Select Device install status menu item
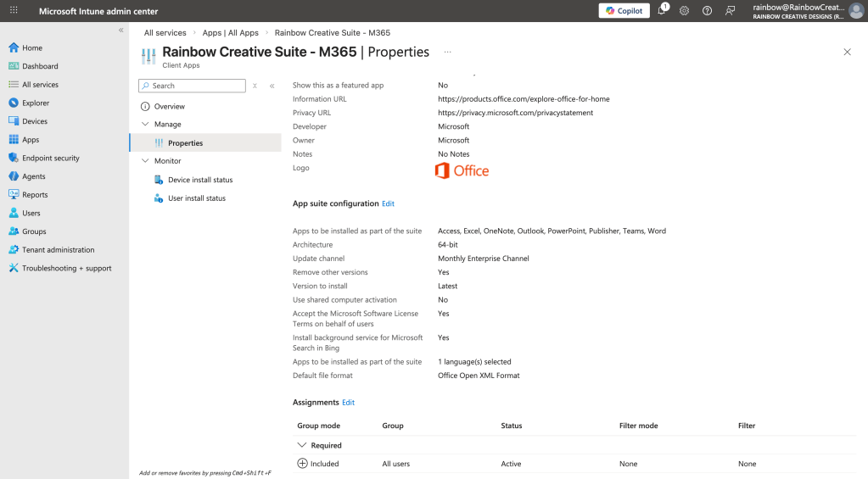The width and height of the screenshot is (868, 479). (x=199, y=180)
